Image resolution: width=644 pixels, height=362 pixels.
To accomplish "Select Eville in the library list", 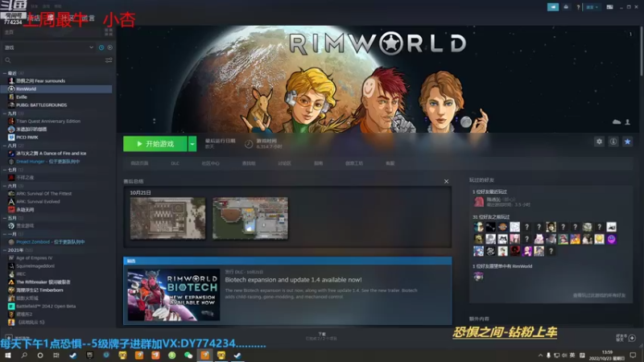I will (x=22, y=97).
